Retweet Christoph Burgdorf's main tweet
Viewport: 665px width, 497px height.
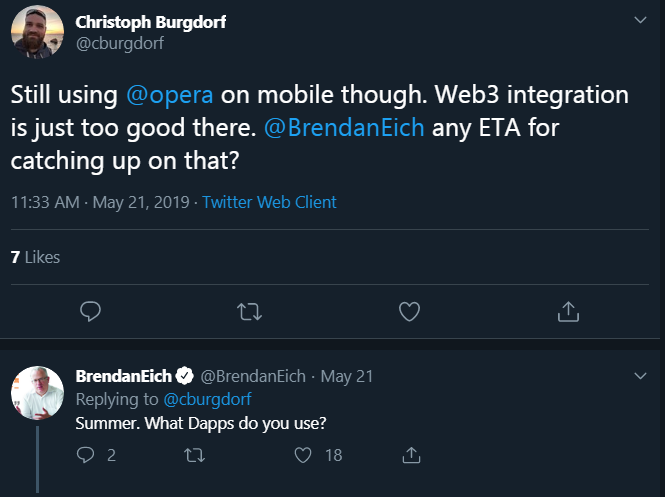click(249, 312)
